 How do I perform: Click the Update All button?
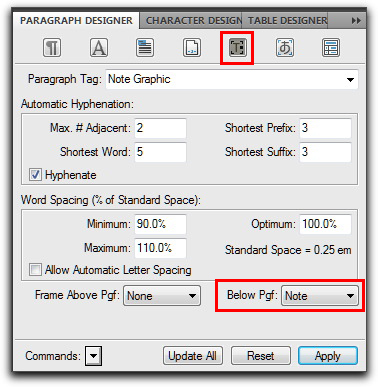coord(193,356)
